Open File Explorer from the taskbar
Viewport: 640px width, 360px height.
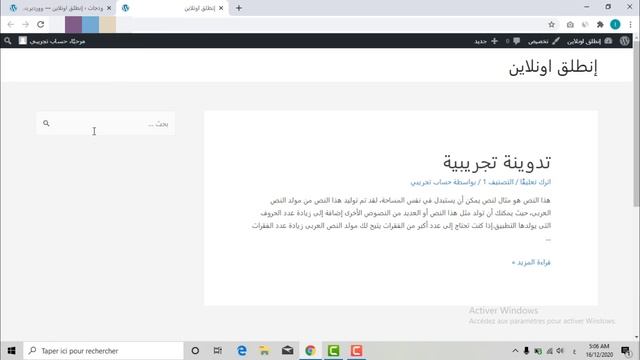264,351
